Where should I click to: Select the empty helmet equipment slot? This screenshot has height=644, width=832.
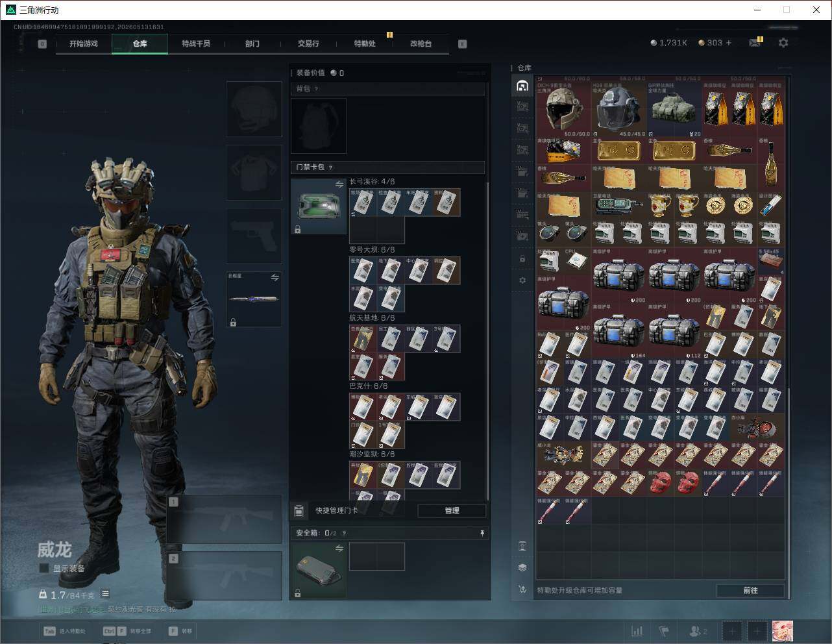pos(254,108)
